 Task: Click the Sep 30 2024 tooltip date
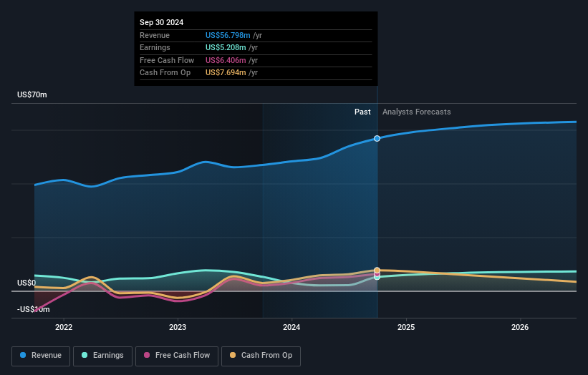tap(162, 22)
